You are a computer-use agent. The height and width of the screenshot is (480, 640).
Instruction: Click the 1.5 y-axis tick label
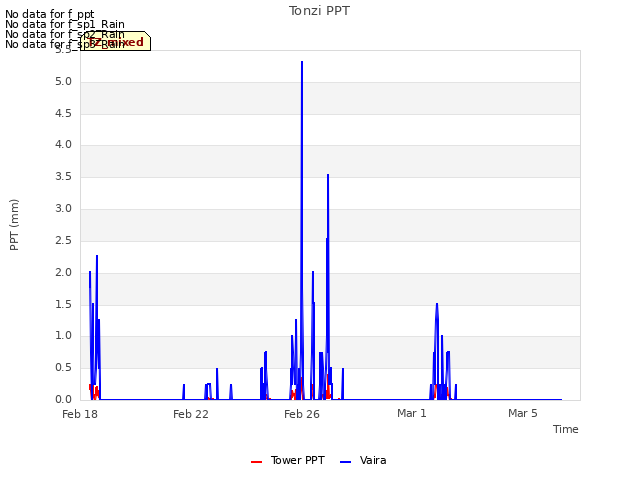pyautogui.click(x=63, y=304)
